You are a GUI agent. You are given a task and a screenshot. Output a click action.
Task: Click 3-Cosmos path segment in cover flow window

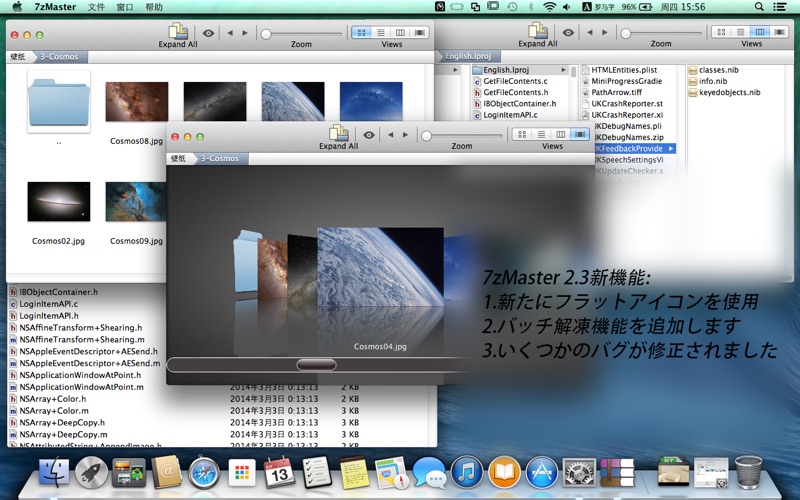(219, 159)
